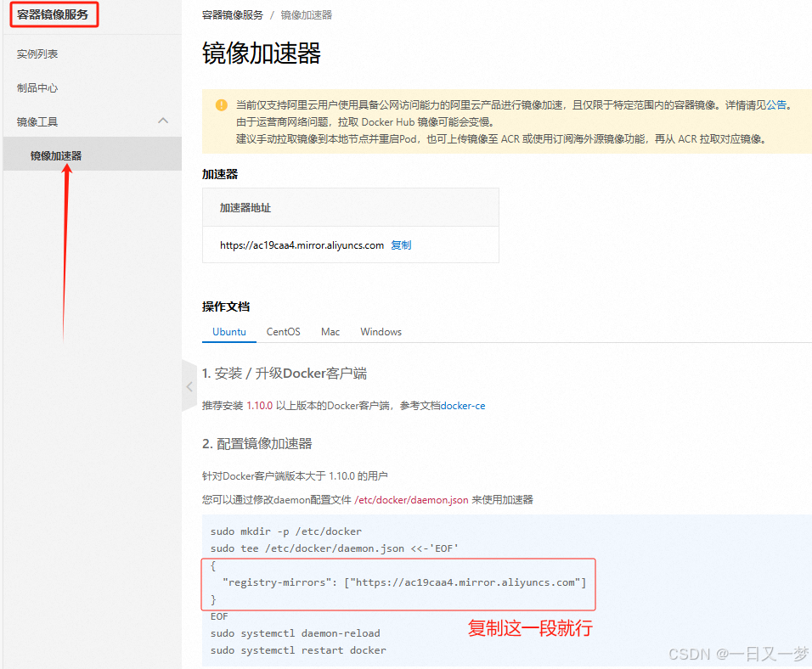Click the 1.10.0 version text in step 1
The height and width of the screenshot is (669, 812).
(x=259, y=406)
